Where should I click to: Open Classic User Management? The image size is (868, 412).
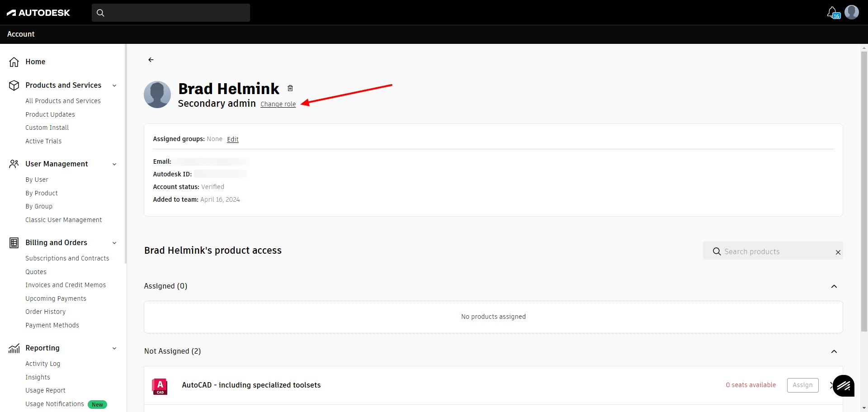(64, 220)
